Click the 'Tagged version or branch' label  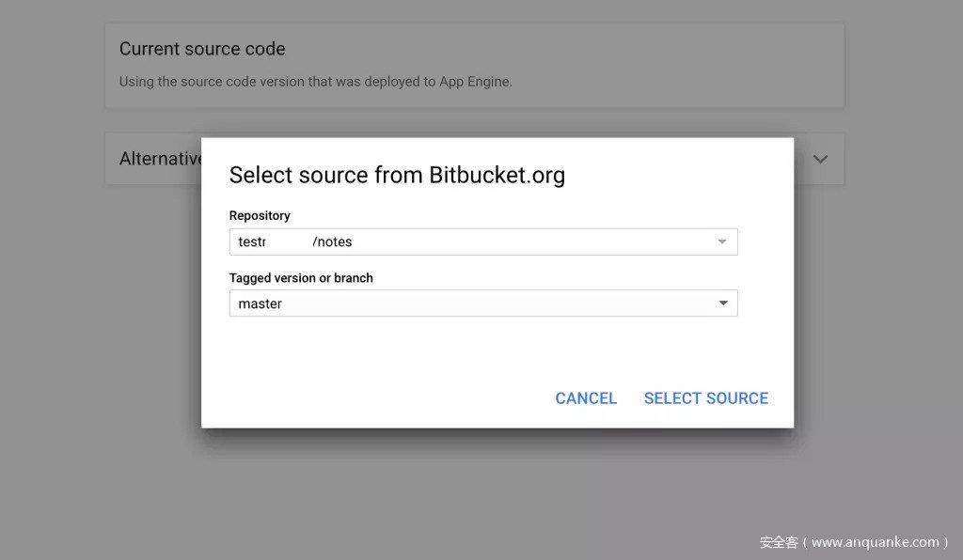[x=301, y=278]
